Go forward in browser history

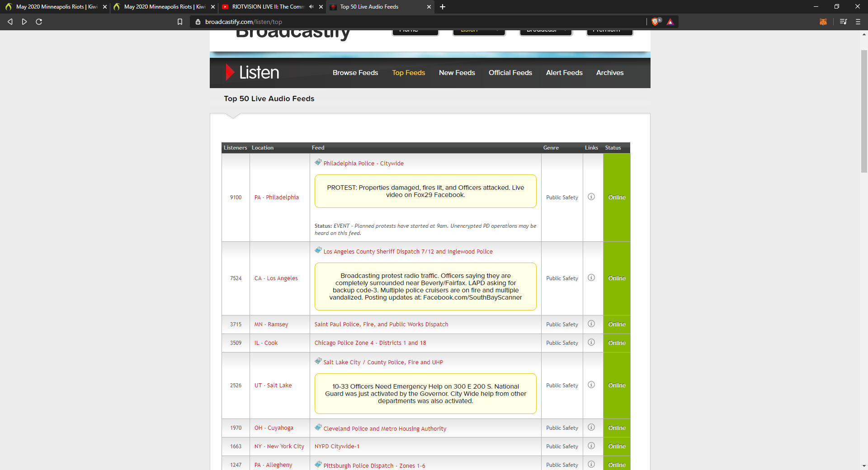pos(24,22)
